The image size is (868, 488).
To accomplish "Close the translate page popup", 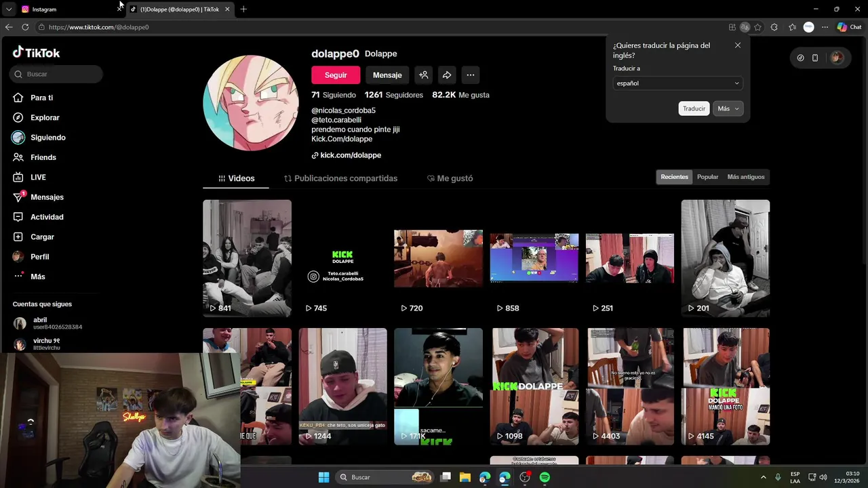I will pos(738,45).
